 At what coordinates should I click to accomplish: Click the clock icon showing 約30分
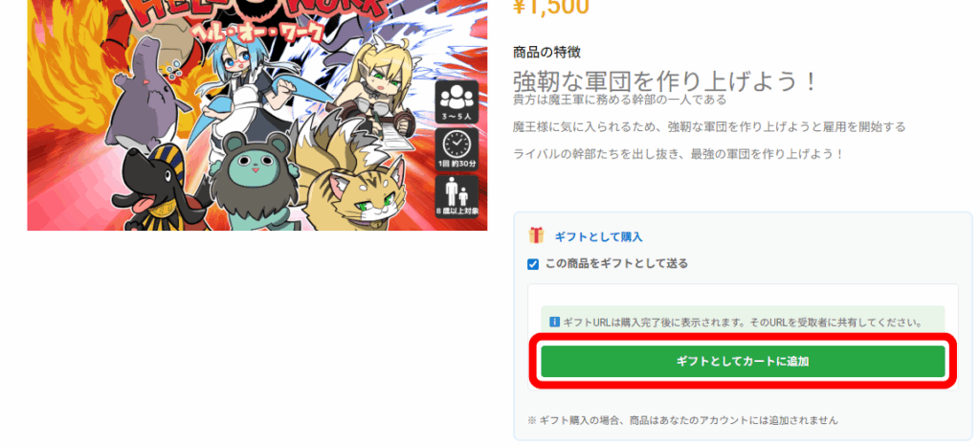(x=457, y=150)
